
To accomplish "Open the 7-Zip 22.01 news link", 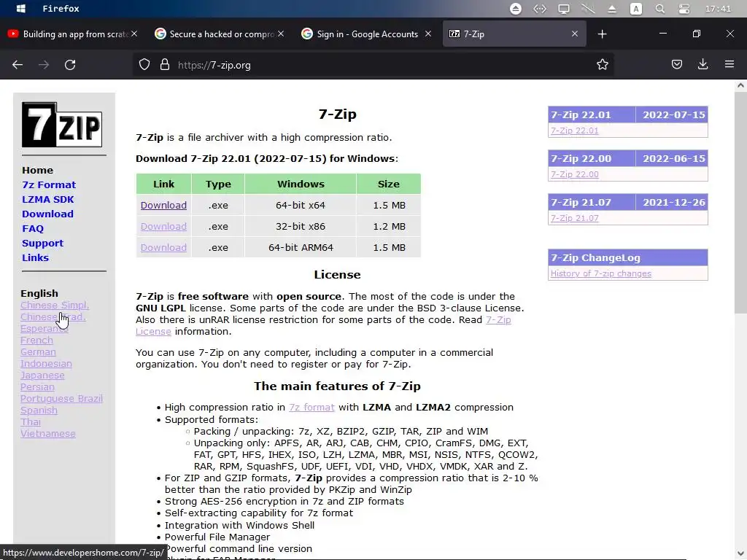I will click(x=575, y=131).
